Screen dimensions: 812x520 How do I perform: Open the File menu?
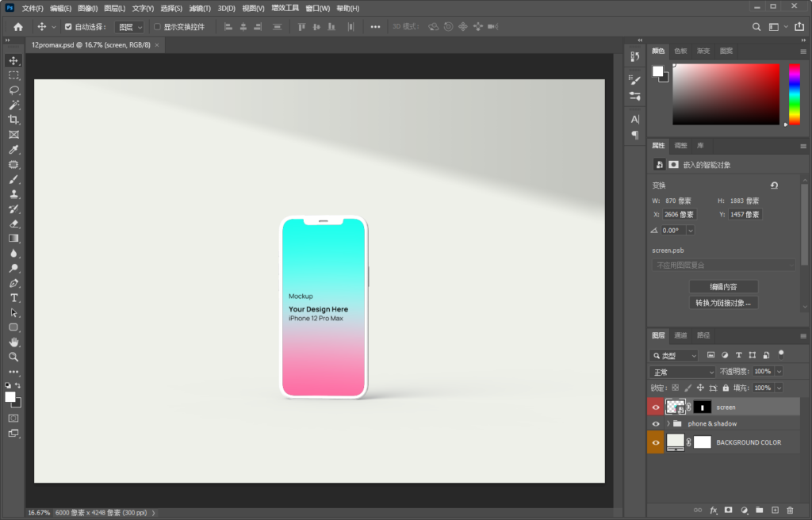[33, 8]
